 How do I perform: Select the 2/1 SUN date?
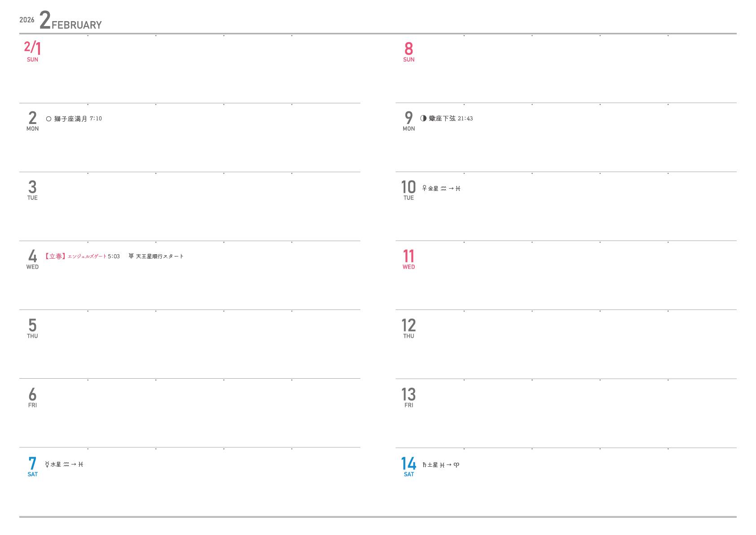[32, 51]
